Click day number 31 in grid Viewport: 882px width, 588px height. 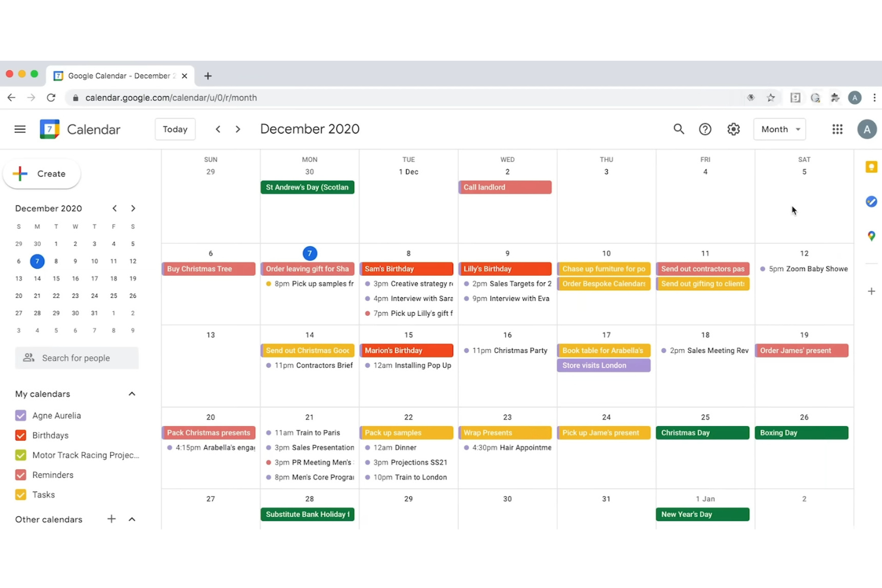coord(606,499)
